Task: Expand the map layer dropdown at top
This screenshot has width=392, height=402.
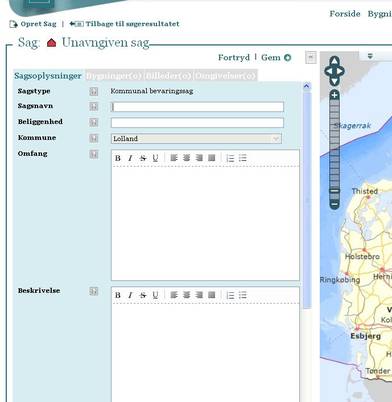Action: (370, 56)
